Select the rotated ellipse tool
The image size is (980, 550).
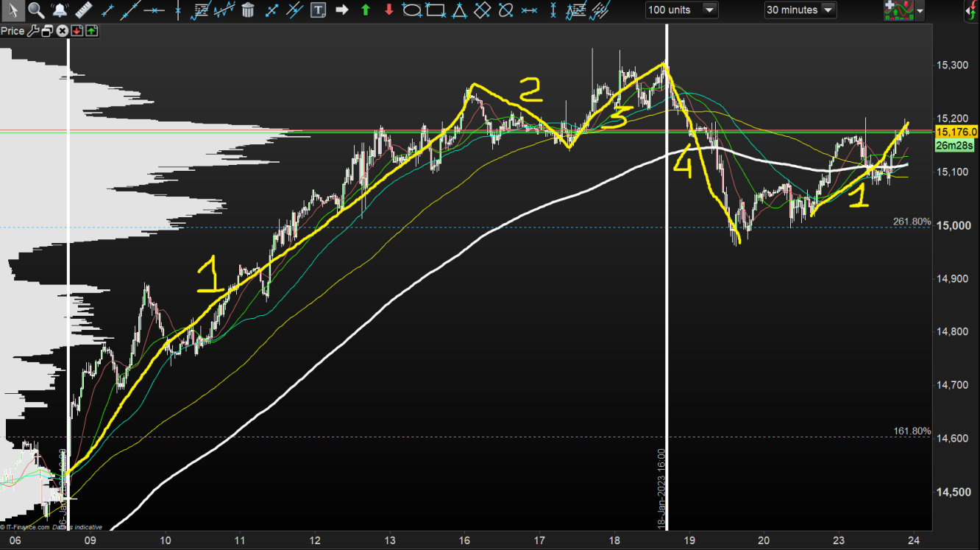click(x=505, y=10)
